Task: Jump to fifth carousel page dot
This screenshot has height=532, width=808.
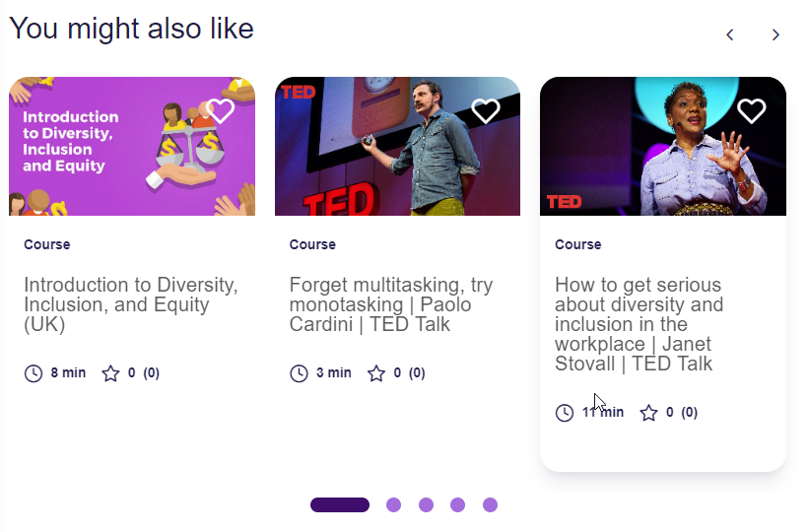Action: pos(490,505)
